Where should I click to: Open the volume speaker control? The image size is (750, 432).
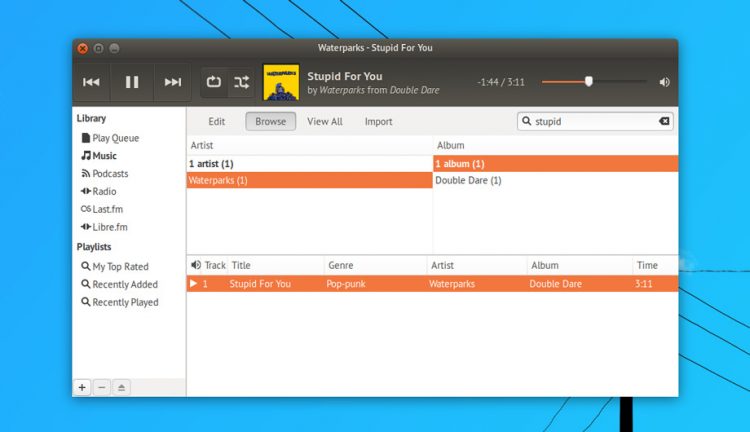click(x=664, y=82)
